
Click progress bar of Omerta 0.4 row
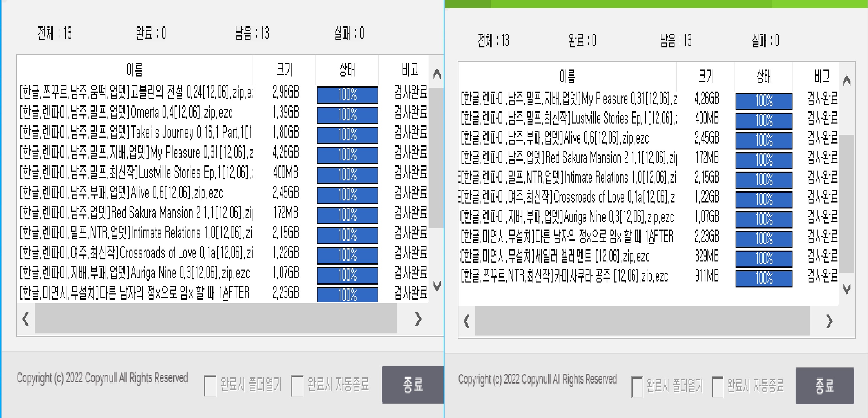(347, 115)
